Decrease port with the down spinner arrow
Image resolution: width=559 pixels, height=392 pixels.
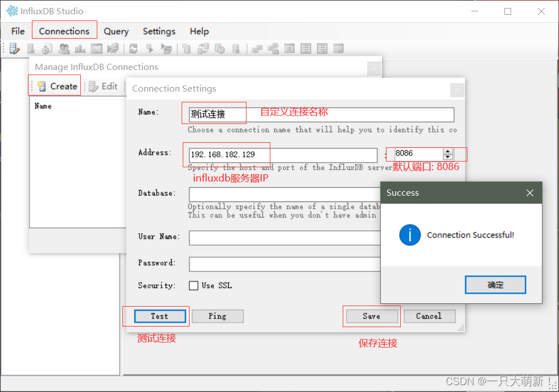click(x=448, y=157)
